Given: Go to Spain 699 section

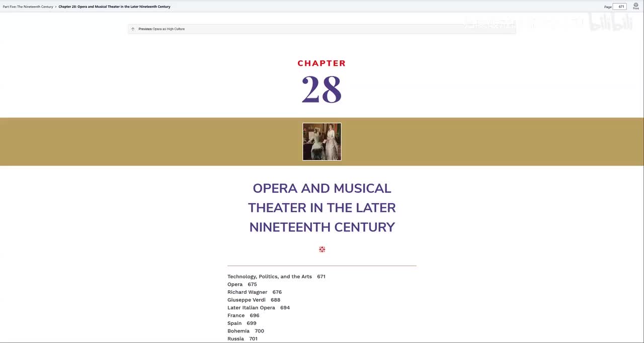Looking at the screenshot, I should click(x=242, y=323).
